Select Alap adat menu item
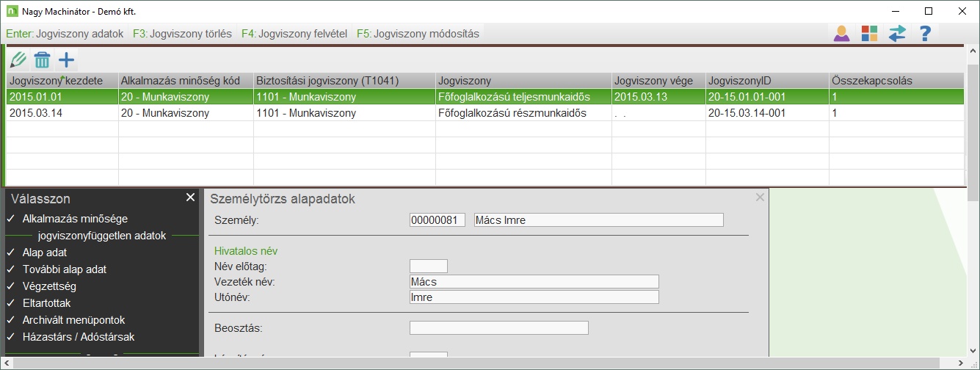This screenshot has height=370, width=980. coord(45,253)
